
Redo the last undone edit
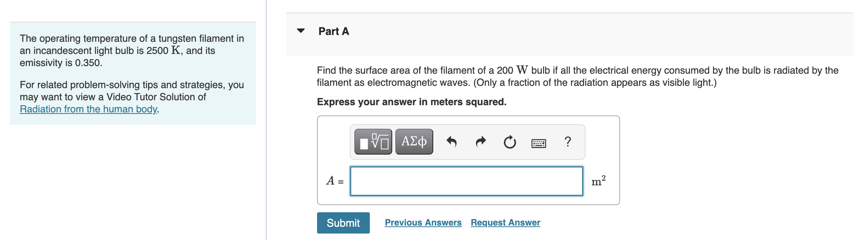(x=481, y=142)
